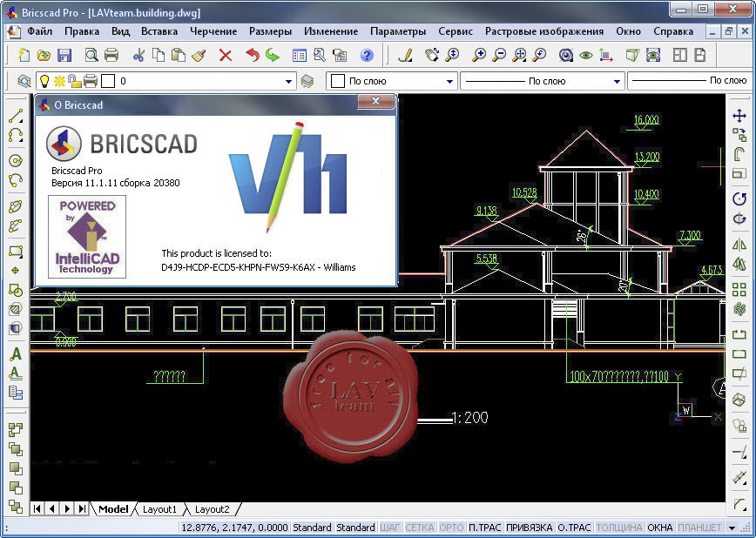The height and width of the screenshot is (538, 756).
Task: Zoom in with the plus magnifier icon
Action: tap(479, 55)
